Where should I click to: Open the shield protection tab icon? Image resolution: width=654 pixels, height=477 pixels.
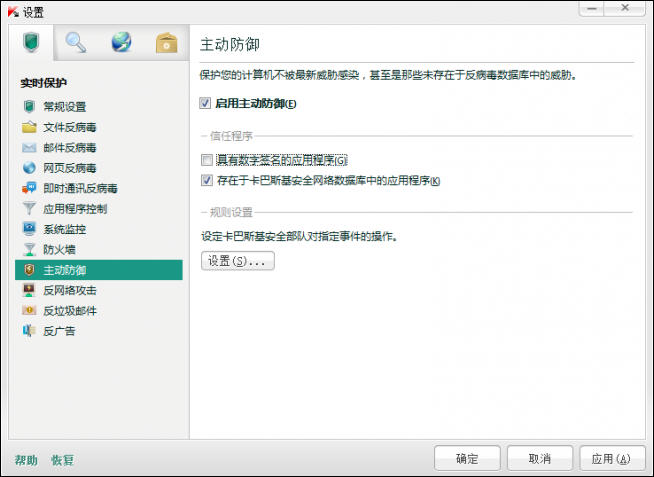coord(31,43)
